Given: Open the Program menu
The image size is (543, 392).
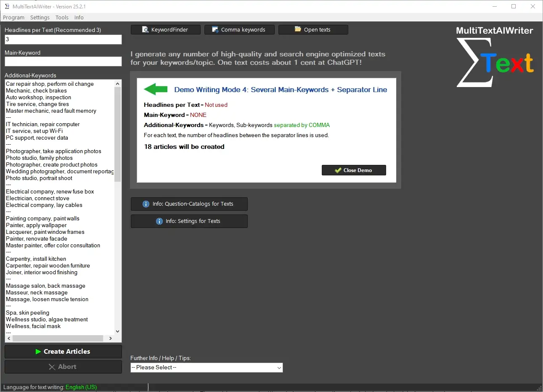Looking at the screenshot, I should tap(13, 17).
